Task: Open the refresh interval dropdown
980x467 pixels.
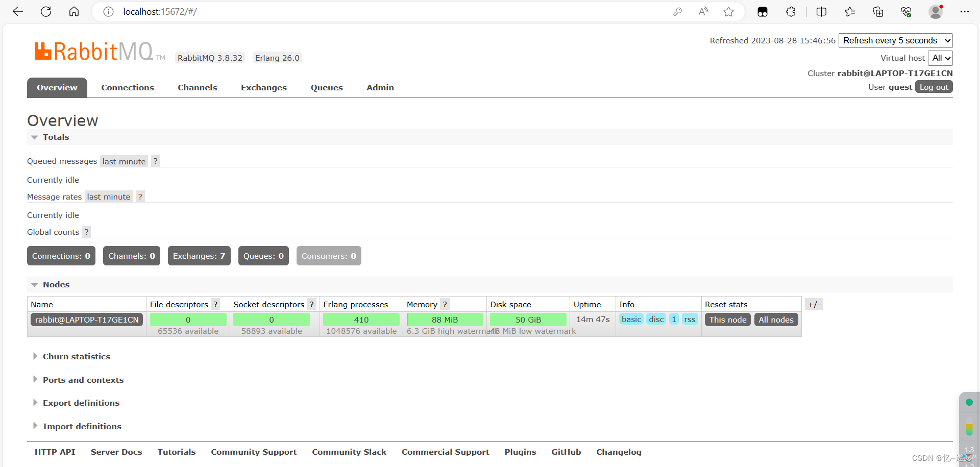Action: tap(896, 40)
